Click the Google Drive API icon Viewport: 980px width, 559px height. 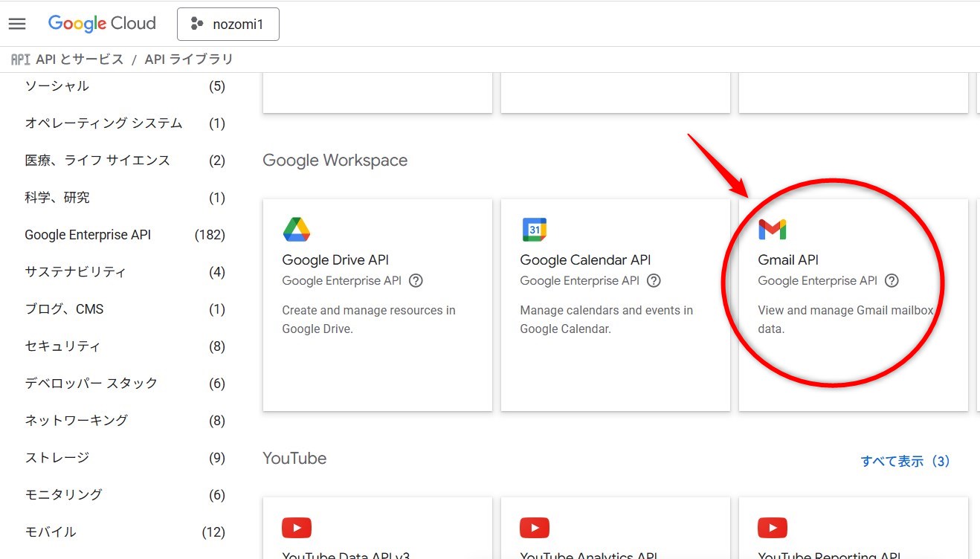pos(297,230)
